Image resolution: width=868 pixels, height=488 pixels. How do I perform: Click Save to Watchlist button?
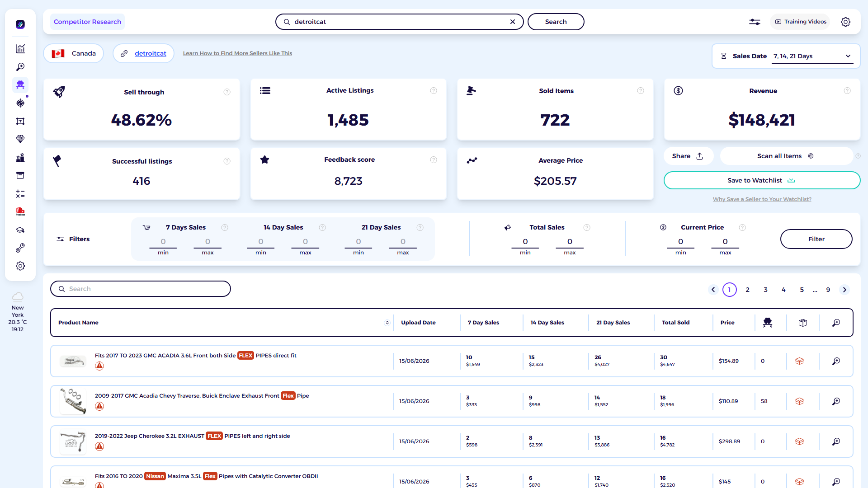[x=762, y=180]
